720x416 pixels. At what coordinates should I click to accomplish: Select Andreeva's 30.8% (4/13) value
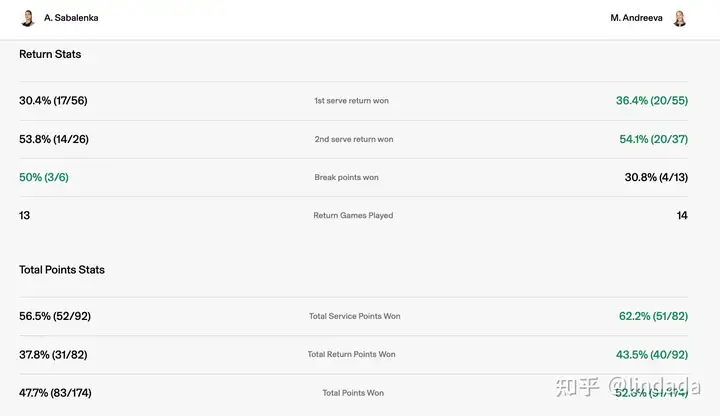pyautogui.click(x=656, y=177)
